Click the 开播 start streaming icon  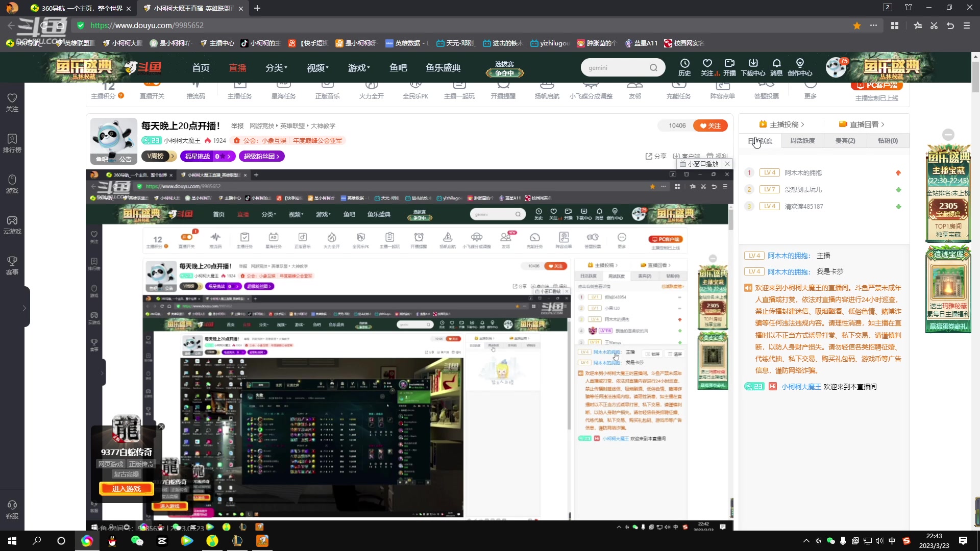729,67
